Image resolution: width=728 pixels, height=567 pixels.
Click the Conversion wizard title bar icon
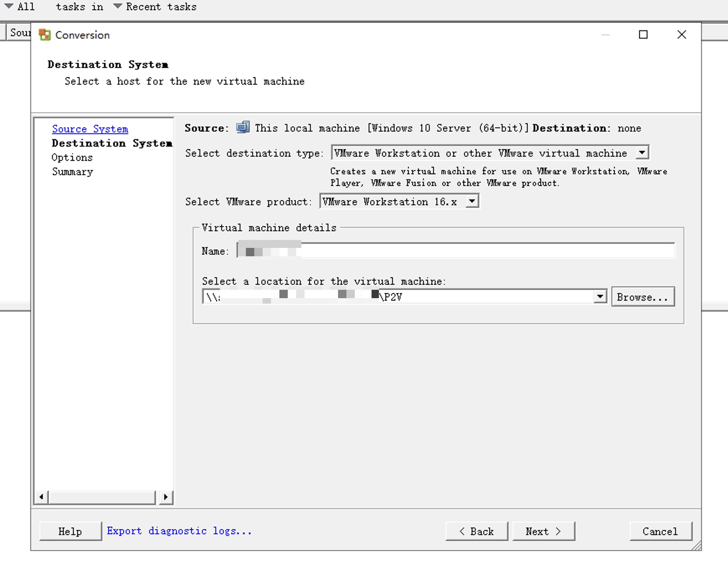coord(44,35)
